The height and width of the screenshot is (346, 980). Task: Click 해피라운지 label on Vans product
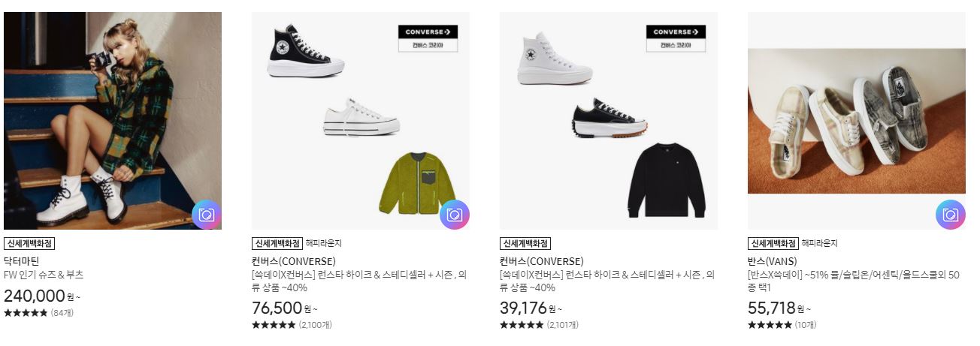[x=819, y=243]
